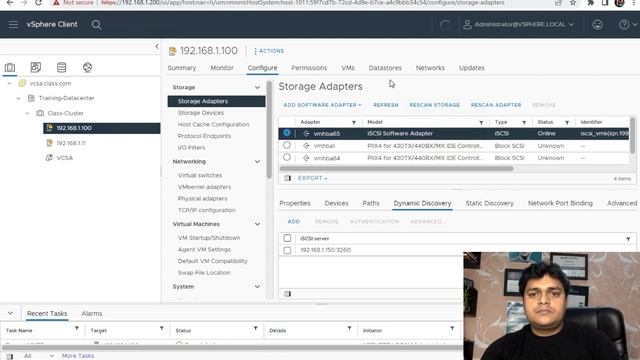Open the vSphere Client hamburger menu
640x360 pixels.
(x=13, y=24)
